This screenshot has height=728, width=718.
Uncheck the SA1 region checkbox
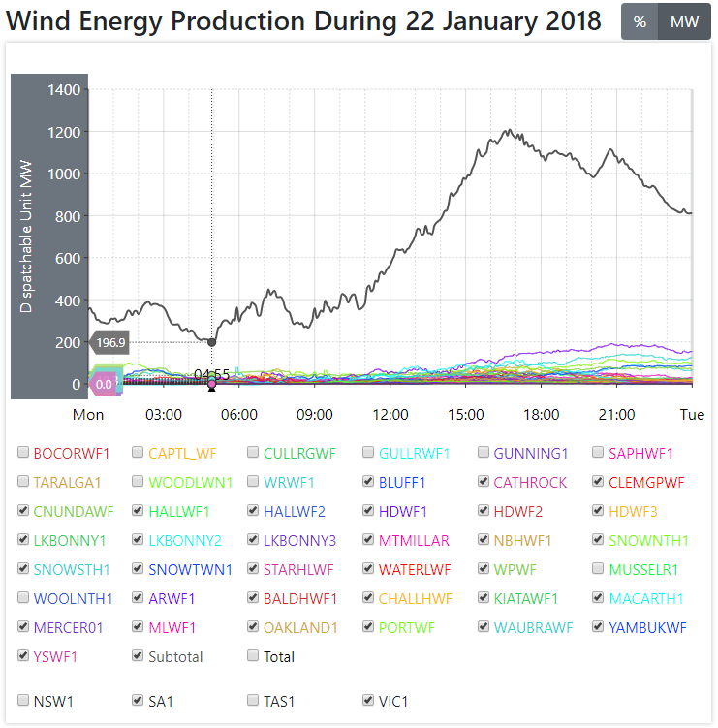[139, 700]
